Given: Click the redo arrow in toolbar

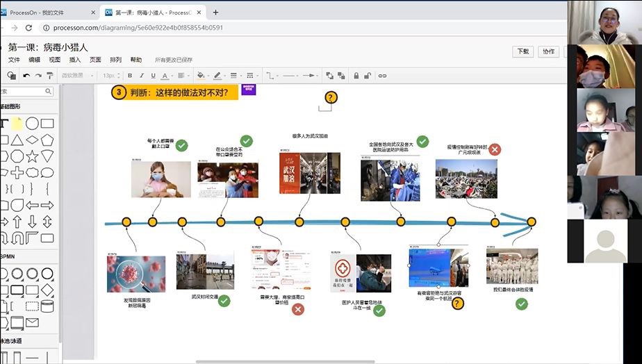Looking at the screenshot, I should (x=38, y=75).
